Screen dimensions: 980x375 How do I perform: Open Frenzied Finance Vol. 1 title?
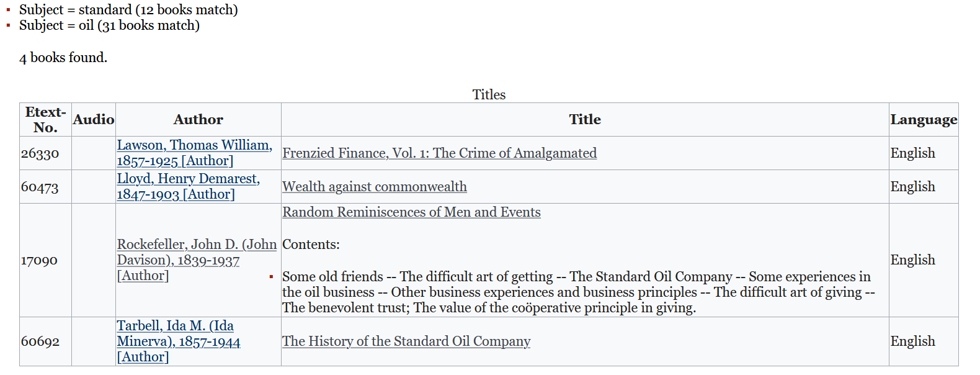439,153
